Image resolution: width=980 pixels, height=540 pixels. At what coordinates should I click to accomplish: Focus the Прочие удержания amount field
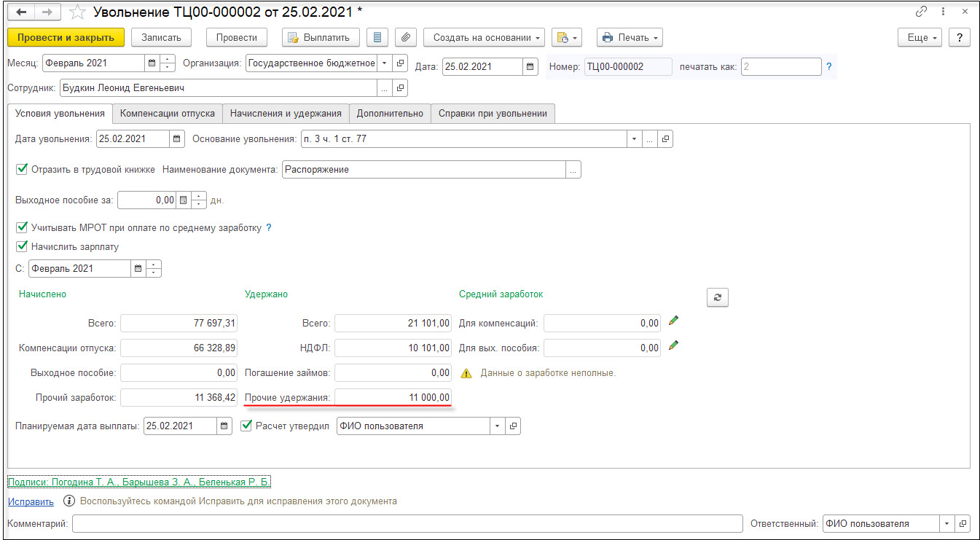393,398
